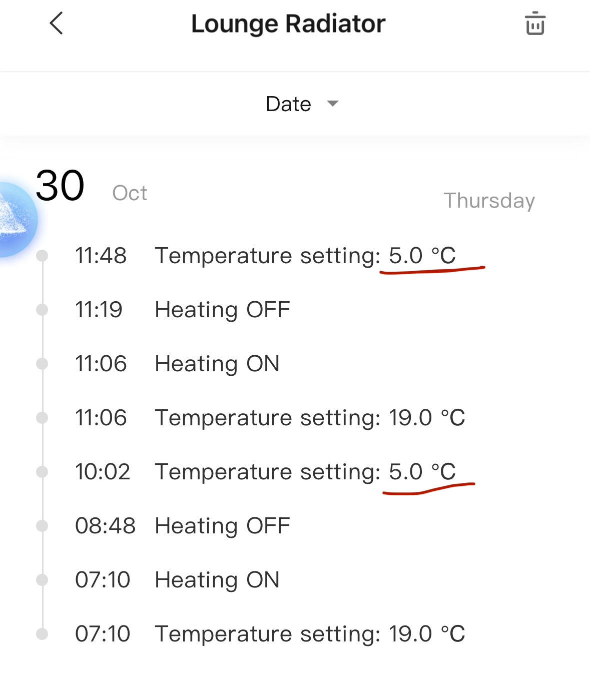Tap the trash delete icon
Image resolution: width=590 pixels, height=700 pixels.
coord(534,24)
